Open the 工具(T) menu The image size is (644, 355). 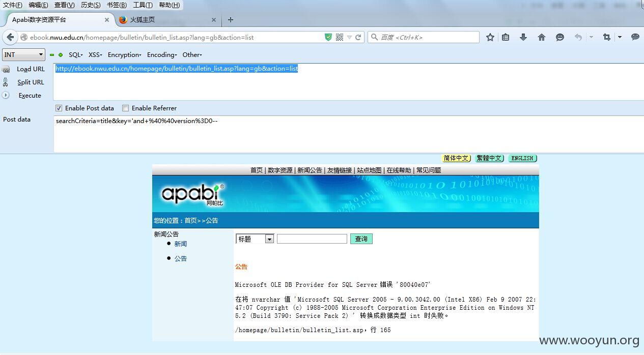[143, 5]
